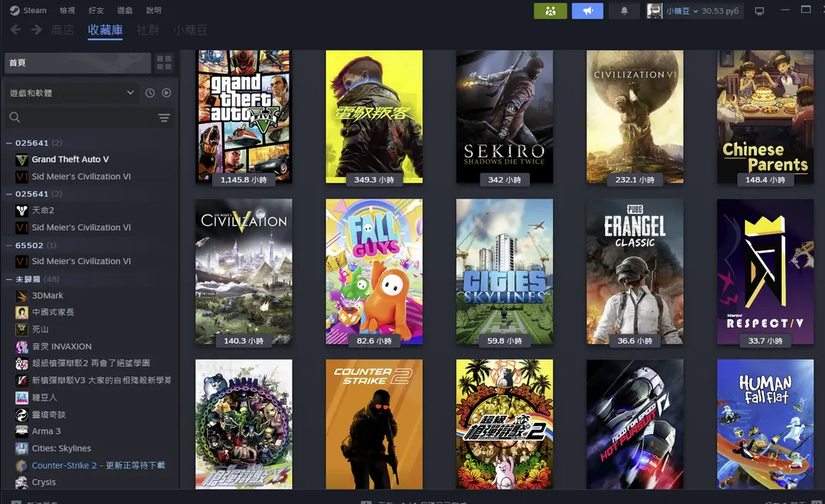Click the Grand Theft Auto V sidebar icon
The width and height of the screenshot is (825, 504).
[x=21, y=160]
